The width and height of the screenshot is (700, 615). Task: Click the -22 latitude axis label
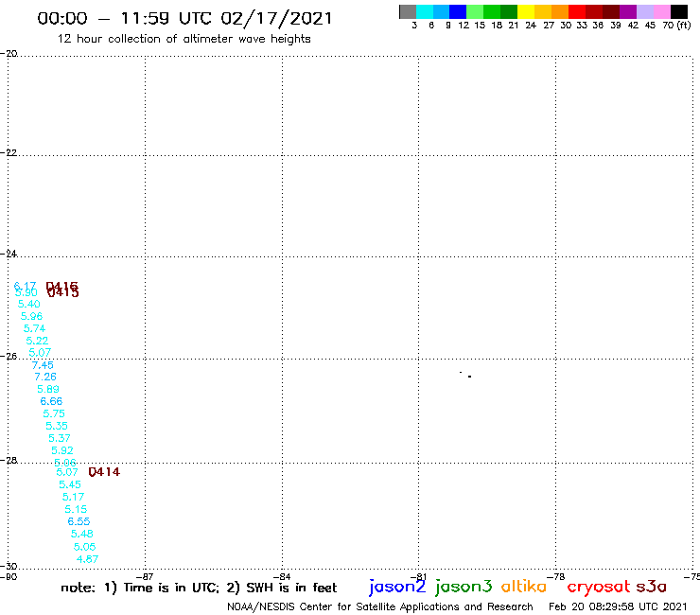tap(9, 152)
